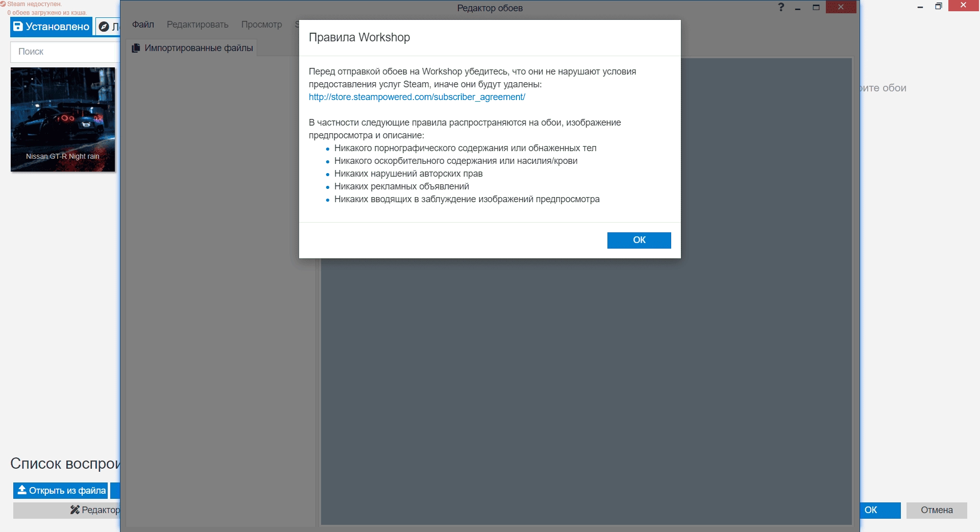Viewport: 980px width, 532px height.
Task: Click the Steam недоступен status text
Action: 34,4
